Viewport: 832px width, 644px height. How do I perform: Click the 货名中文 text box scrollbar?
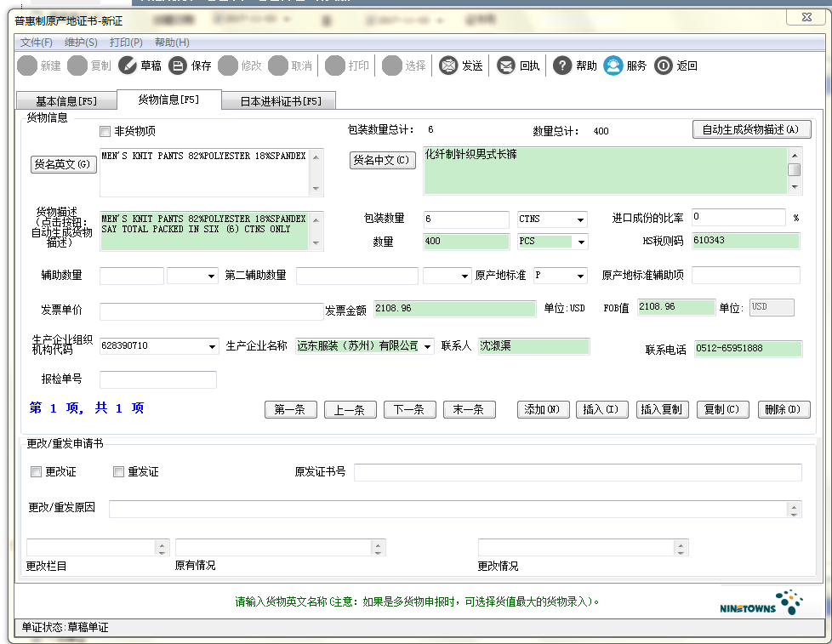pyautogui.click(x=795, y=171)
